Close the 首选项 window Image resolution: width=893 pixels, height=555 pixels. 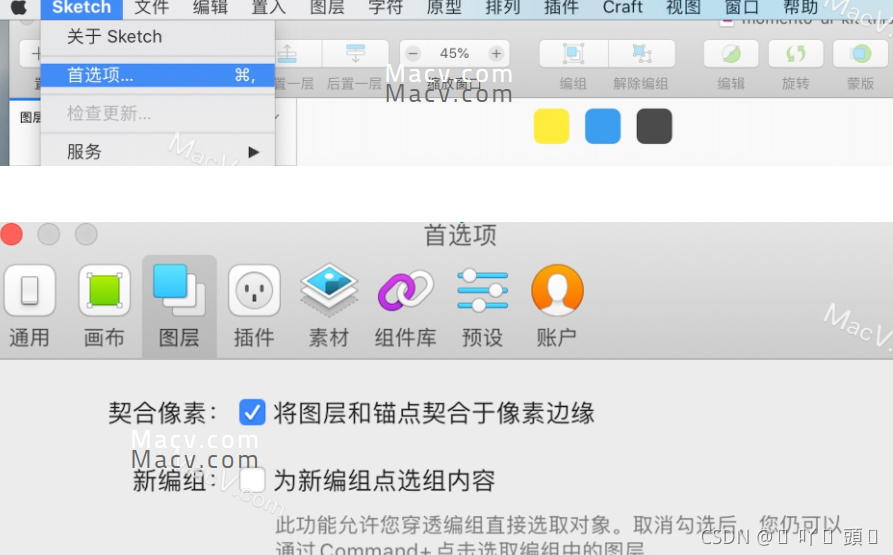(11, 235)
